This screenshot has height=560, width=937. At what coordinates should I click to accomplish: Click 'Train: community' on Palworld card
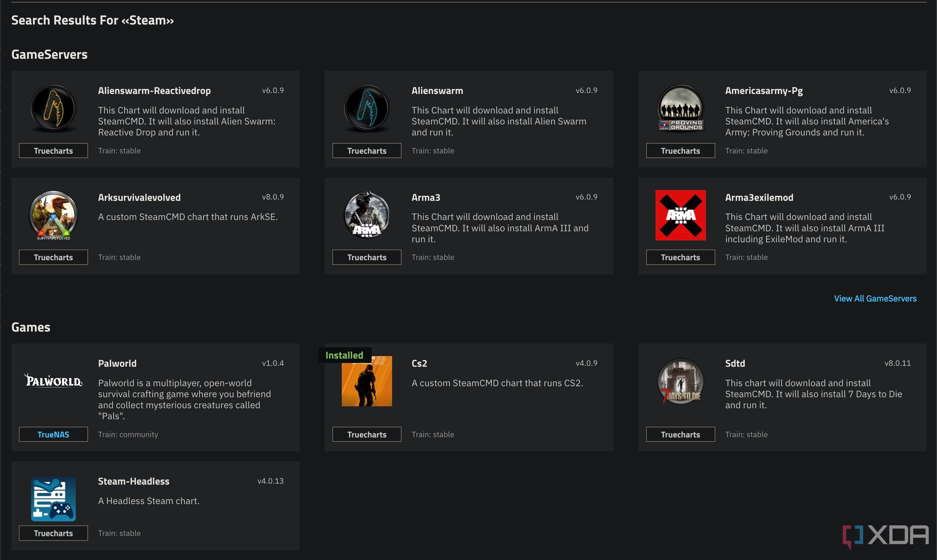point(128,434)
